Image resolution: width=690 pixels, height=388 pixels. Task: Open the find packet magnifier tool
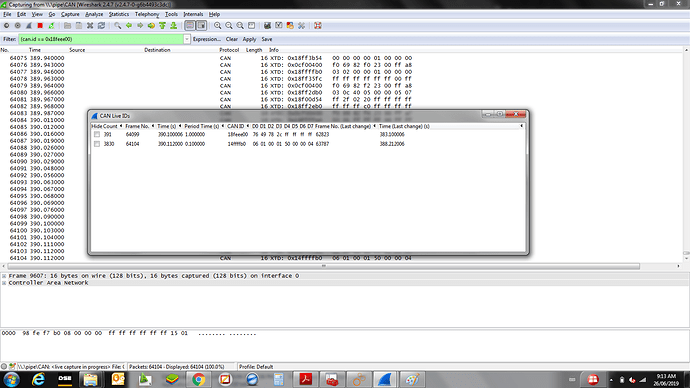click(117, 26)
